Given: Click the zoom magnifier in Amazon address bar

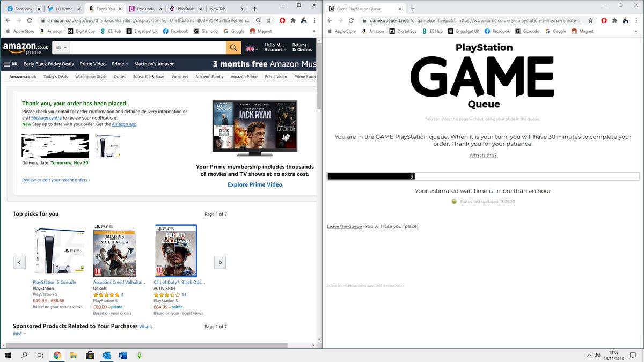Looking at the screenshot, I should tap(258, 20).
